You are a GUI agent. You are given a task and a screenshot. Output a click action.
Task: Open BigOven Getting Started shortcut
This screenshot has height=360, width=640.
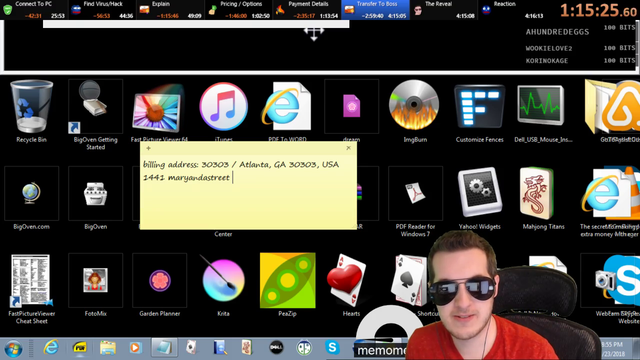pyautogui.click(x=96, y=115)
